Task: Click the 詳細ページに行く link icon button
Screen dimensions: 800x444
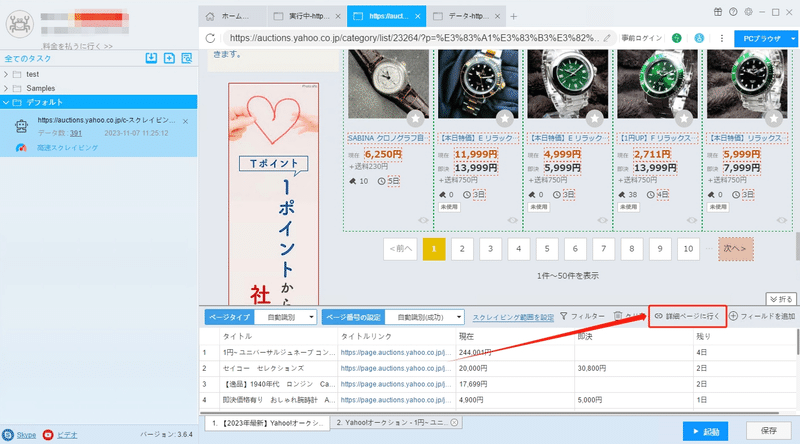Action: click(x=687, y=316)
